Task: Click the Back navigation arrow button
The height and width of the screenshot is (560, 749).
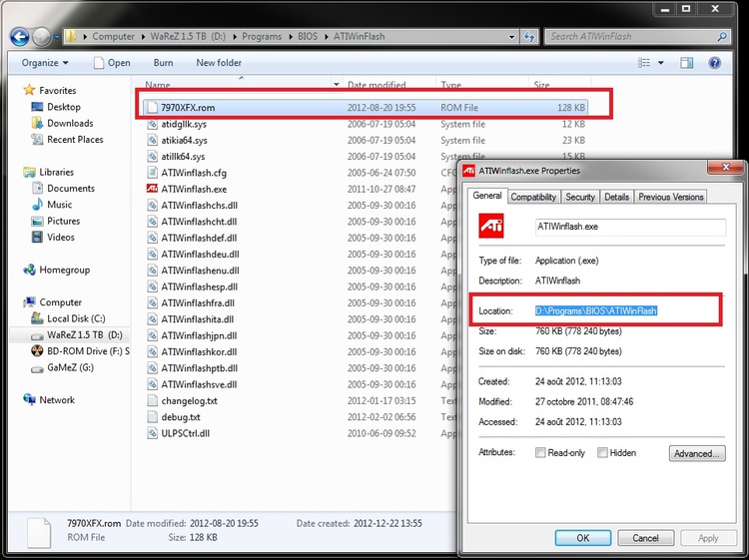Action: (x=19, y=37)
